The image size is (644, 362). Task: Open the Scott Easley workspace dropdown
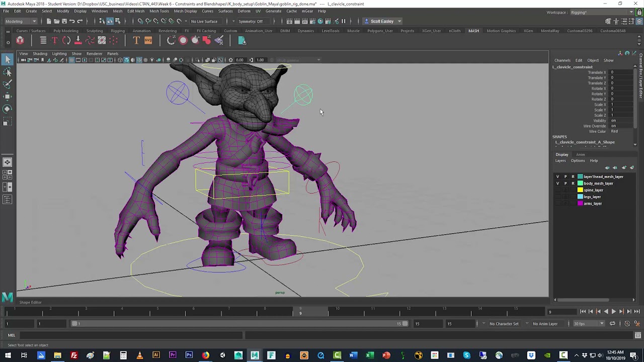pos(383,21)
